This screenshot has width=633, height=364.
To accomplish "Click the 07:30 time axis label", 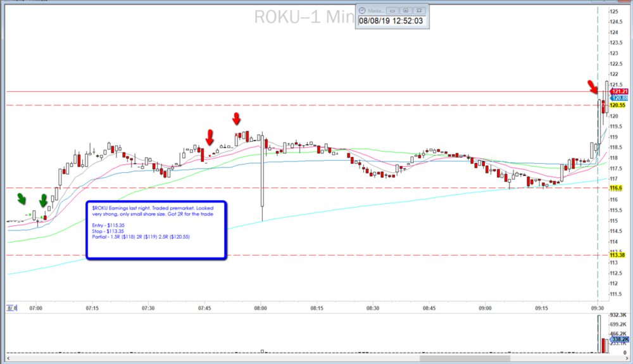I will tap(148, 308).
